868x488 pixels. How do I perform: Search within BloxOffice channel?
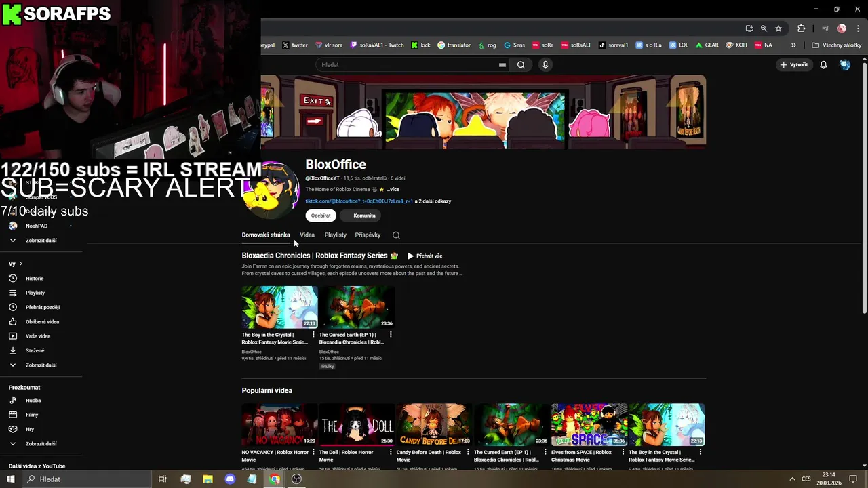[x=396, y=235]
